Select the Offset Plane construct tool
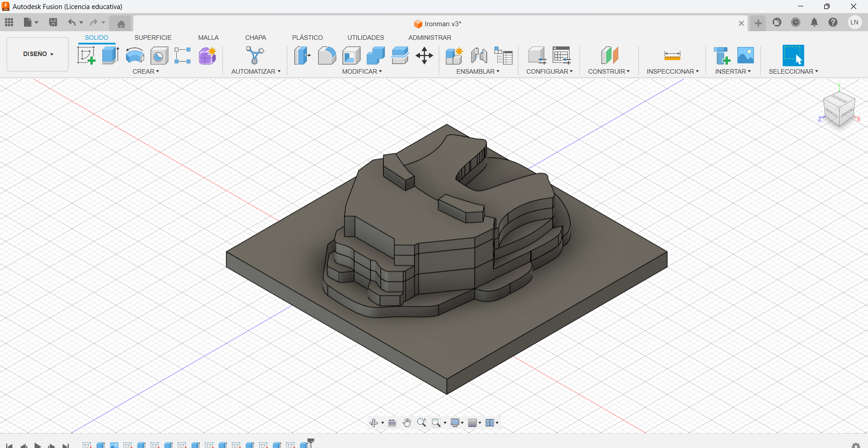 (x=609, y=56)
